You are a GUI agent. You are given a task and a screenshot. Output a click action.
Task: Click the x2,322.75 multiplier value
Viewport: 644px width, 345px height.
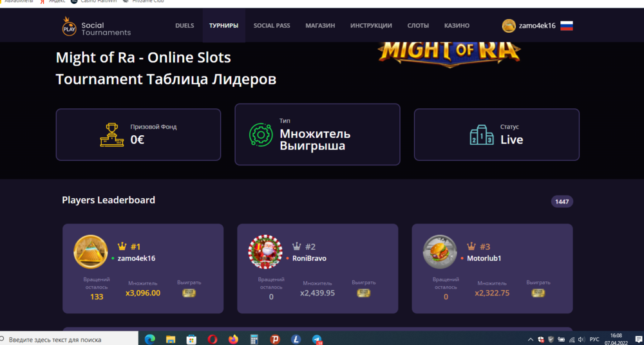pos(492,293)
